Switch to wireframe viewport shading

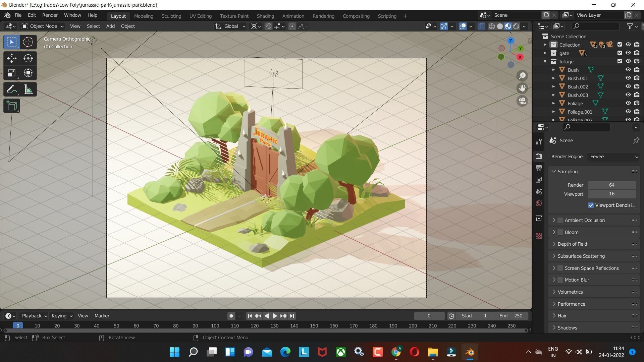click(x=492, y=26)
